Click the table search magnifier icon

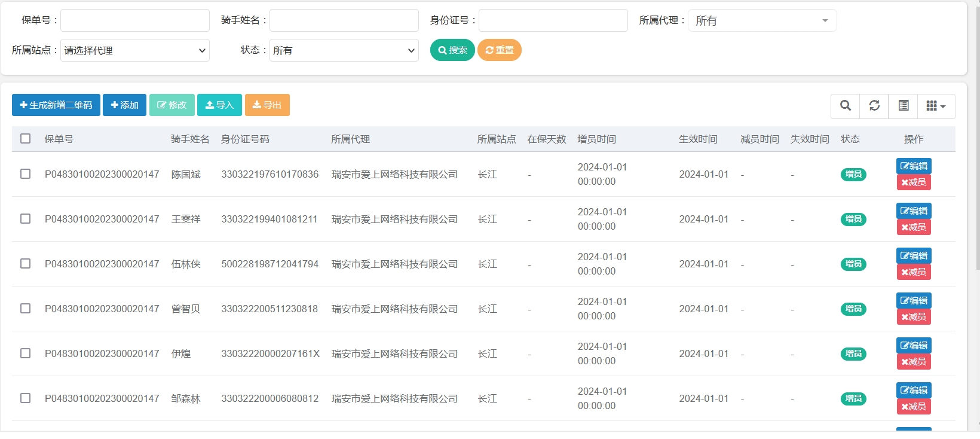(845, 106)
